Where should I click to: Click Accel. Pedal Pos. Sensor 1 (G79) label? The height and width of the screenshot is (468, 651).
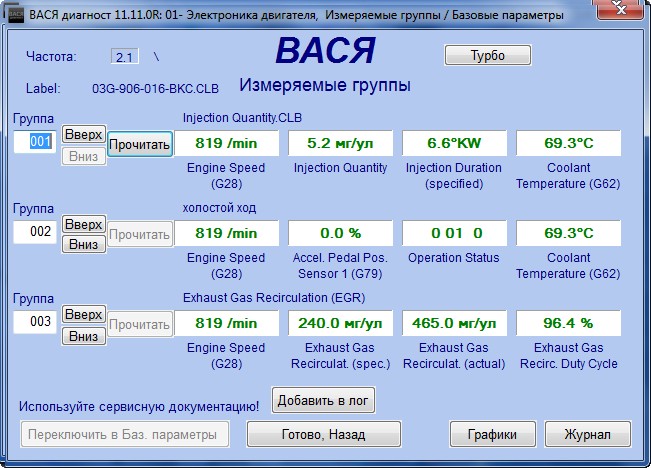[x=340, y=266]
